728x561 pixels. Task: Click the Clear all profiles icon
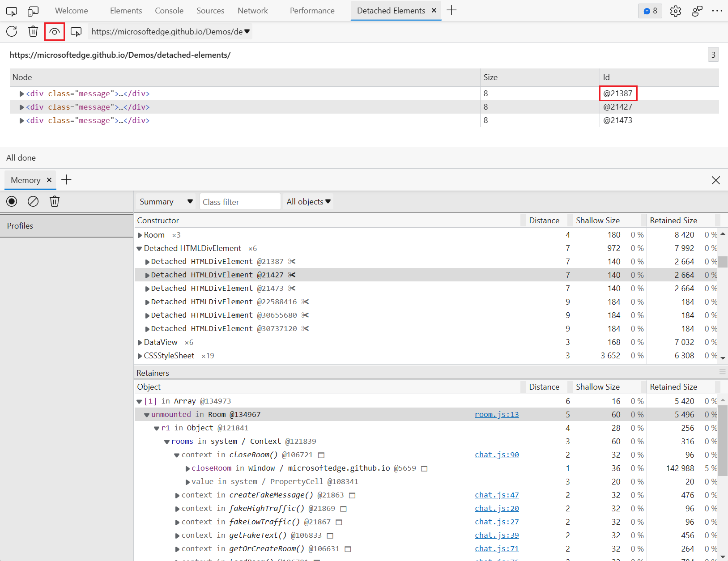click(33, 201)
